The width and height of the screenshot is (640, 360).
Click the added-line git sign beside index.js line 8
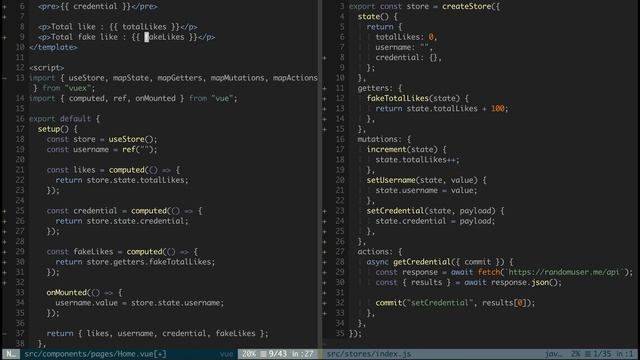324,58
